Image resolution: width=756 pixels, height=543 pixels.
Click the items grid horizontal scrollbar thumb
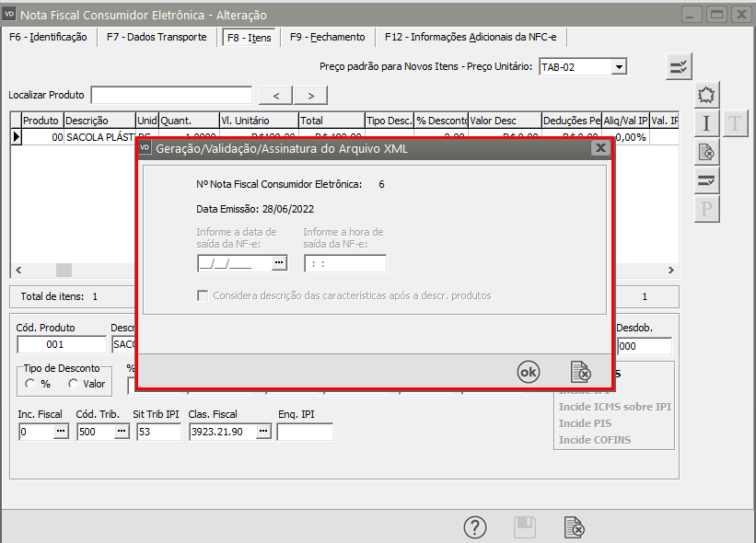[x=64, y=270]
